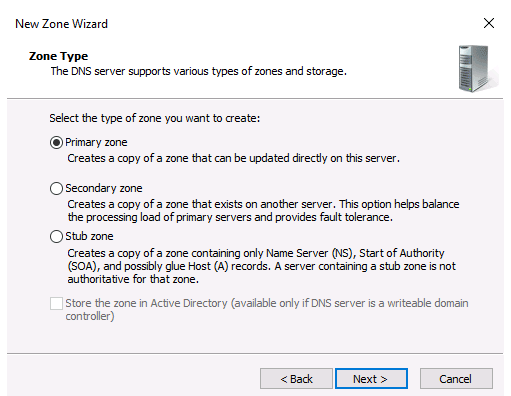Click the DNS server supports subtitle text
Viewport: 511px width, 396px height.
point(199,71)
